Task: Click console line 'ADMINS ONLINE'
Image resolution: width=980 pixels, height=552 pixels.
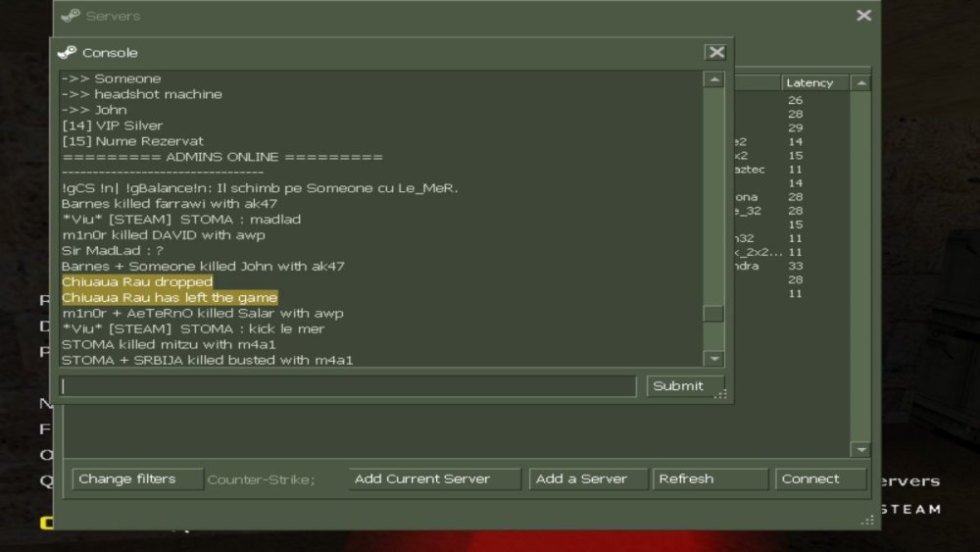Action: point(222,157)
